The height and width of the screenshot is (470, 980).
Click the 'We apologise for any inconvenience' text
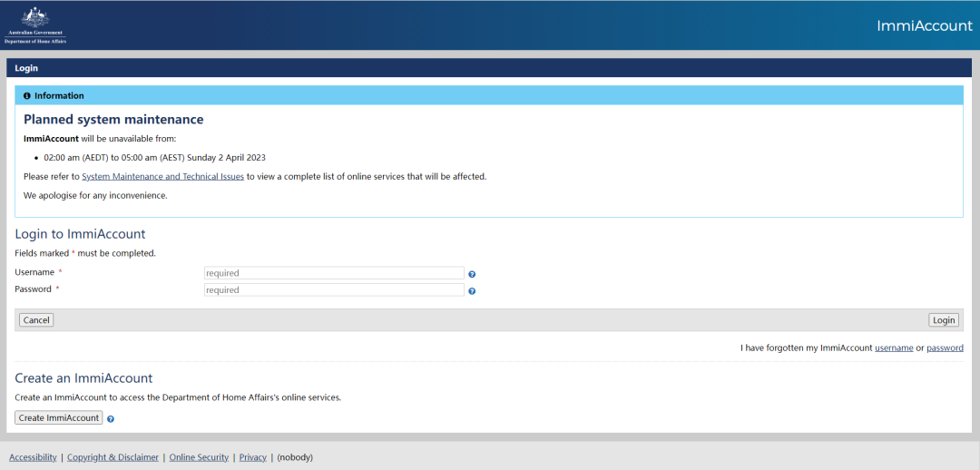(95, 195)
